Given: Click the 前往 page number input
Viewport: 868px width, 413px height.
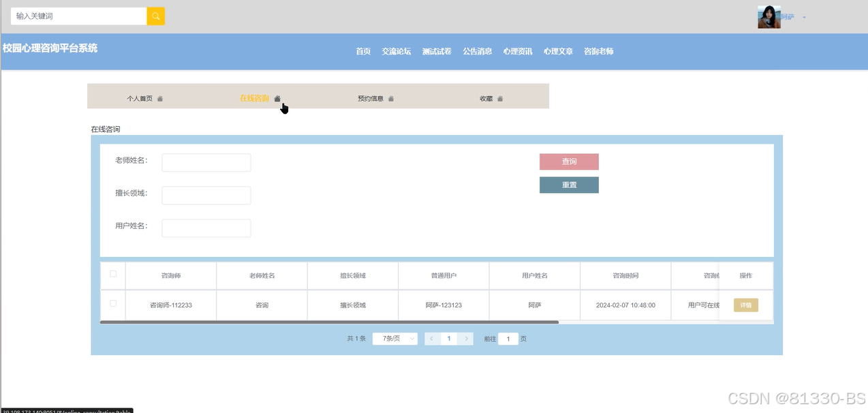Looking at the screenshot, I should tap(508, 339).
